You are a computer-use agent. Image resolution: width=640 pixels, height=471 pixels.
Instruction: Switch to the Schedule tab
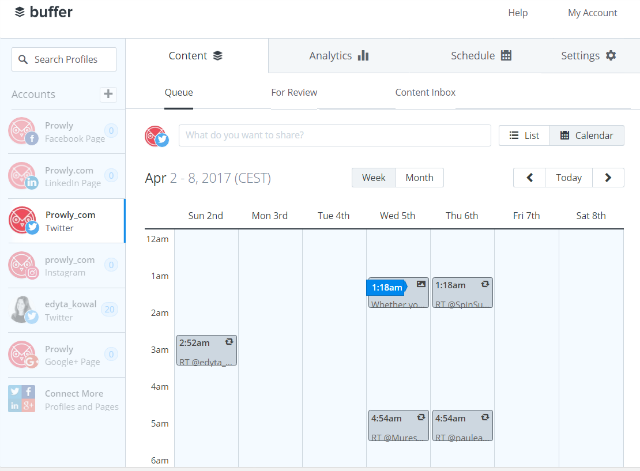point(481,56)
